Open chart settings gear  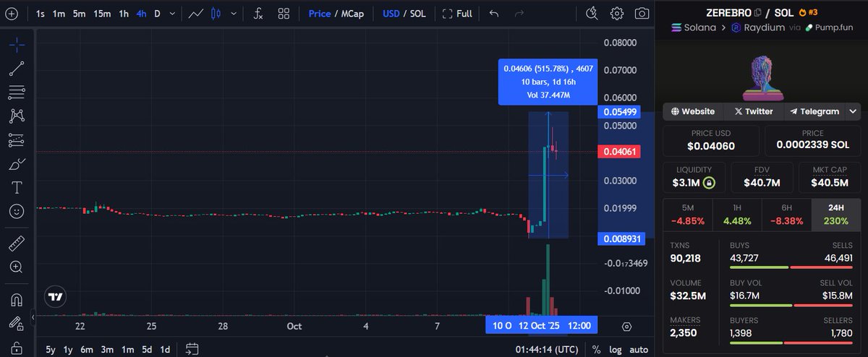point(617,14)
